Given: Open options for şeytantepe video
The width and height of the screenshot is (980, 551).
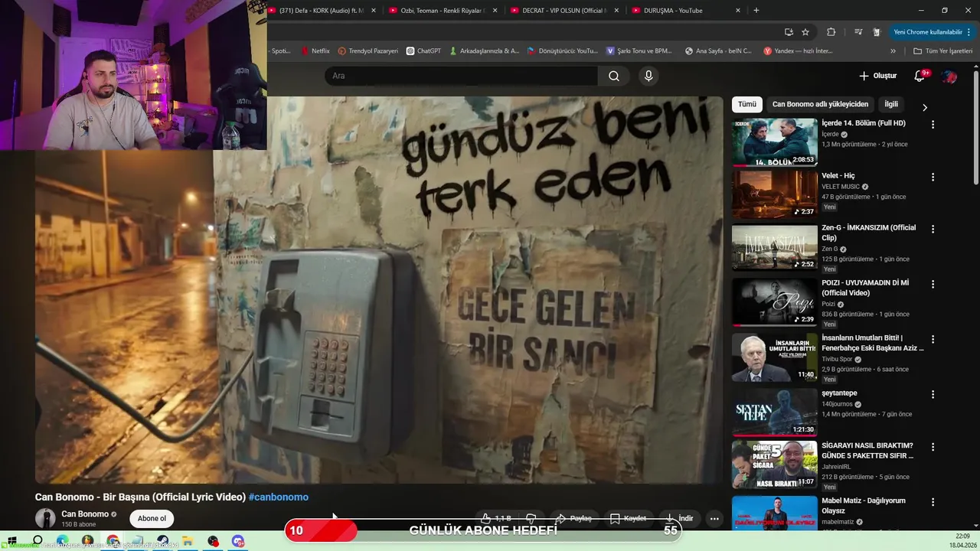Looking at the screenshot, I should coord(933,394).
